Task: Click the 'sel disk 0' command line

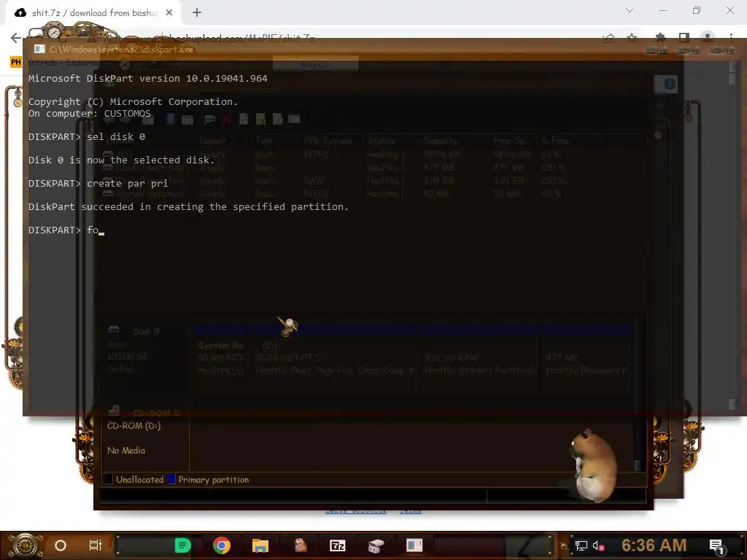Action: (x=87, y=136)
